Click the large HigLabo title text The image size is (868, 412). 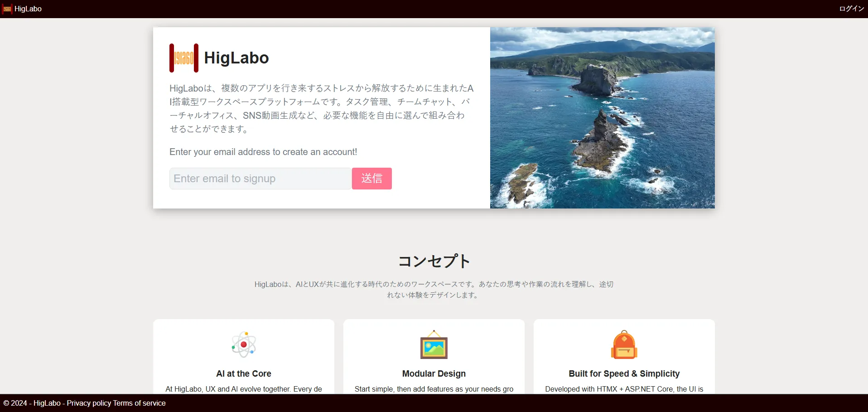[236, 58]
